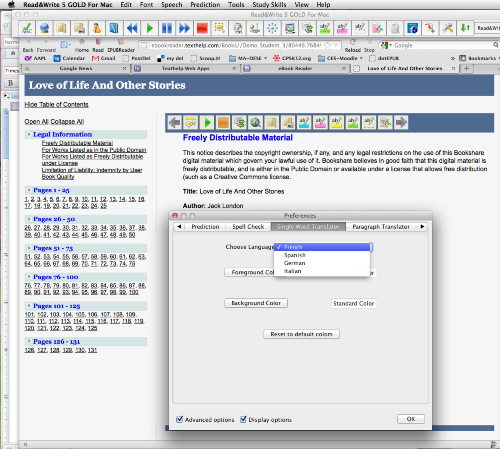Select Italian in language dropdown
This screenshot has width=500, height=449.
(322, 271)
